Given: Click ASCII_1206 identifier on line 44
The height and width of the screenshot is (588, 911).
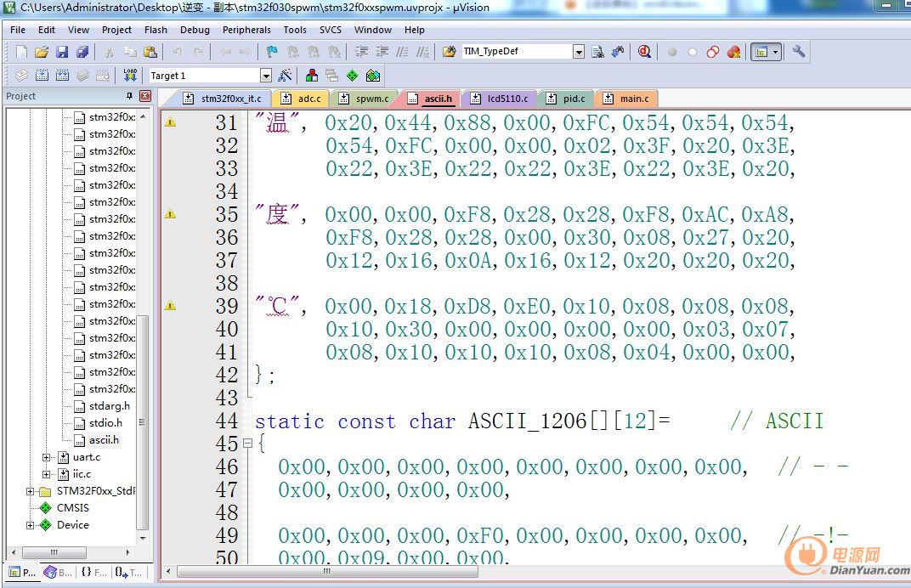Looking at the screenshot, I should 527,421.
